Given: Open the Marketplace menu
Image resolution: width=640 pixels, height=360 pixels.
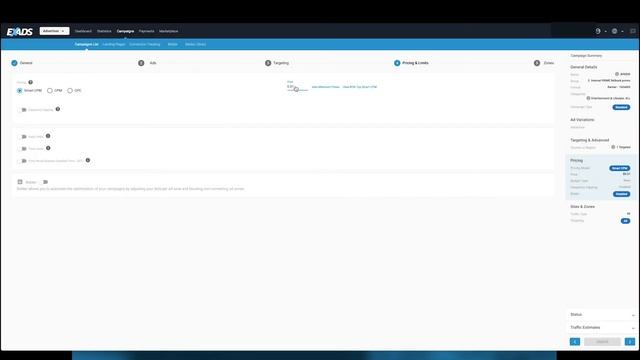Looking at the screenshot, I should [169, 31].
